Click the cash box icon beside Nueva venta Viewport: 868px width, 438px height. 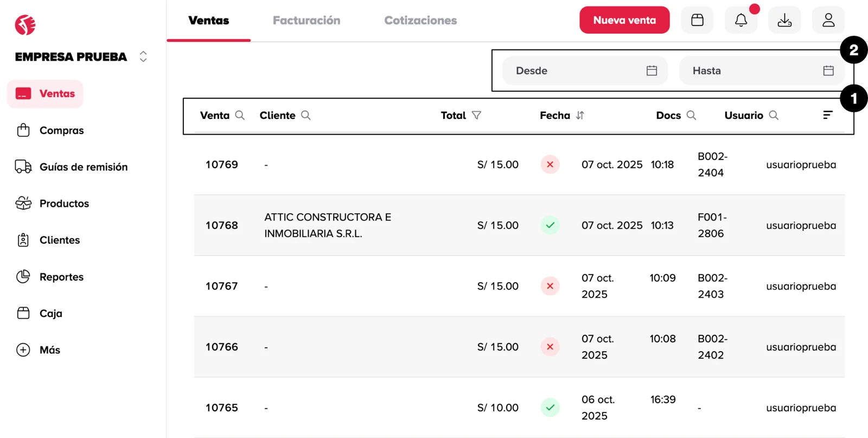pos(697,21)
